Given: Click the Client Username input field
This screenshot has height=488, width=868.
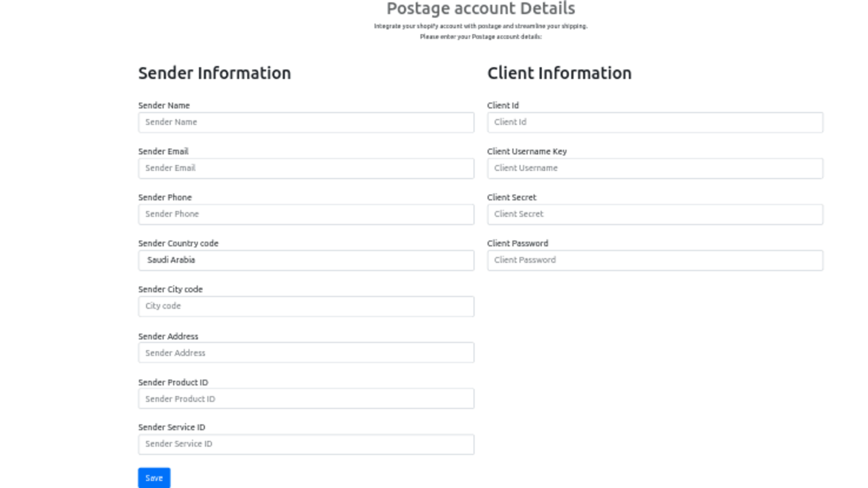Looking at the screenshot, I should coord(655,169).
